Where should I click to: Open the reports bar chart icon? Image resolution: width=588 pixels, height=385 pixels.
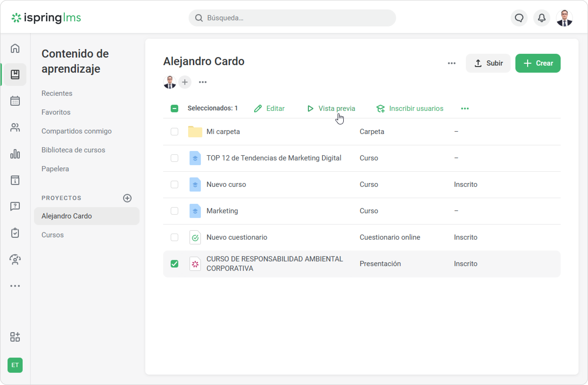point(15,154)
